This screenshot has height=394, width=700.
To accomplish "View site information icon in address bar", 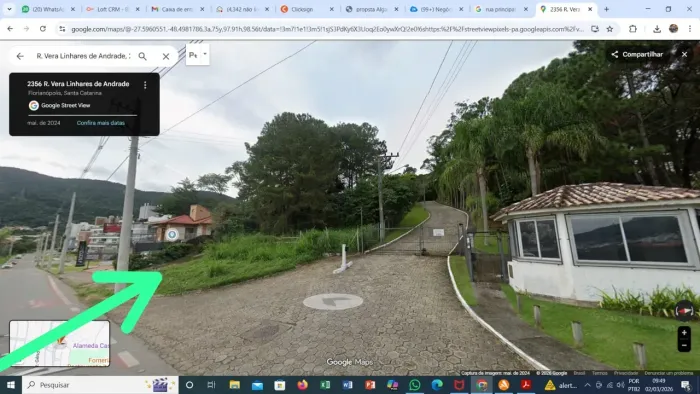I will tap(62, 29).
